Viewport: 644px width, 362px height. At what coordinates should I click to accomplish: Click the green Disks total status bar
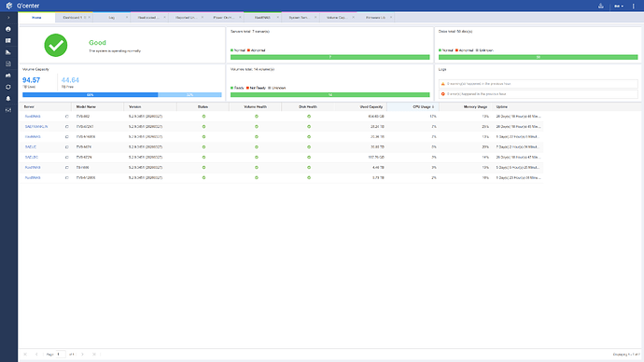coord(538,57)
